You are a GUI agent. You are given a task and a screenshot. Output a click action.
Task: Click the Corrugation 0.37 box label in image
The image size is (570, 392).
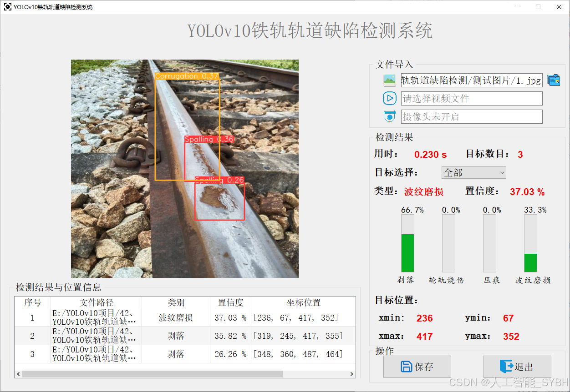(187, 76)
